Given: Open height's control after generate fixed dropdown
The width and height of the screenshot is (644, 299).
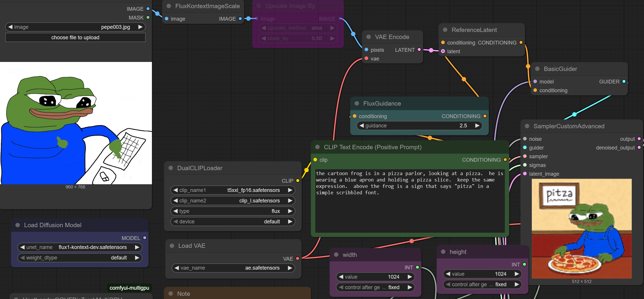Looking at the screenshot, I should (x=482, y=284).
